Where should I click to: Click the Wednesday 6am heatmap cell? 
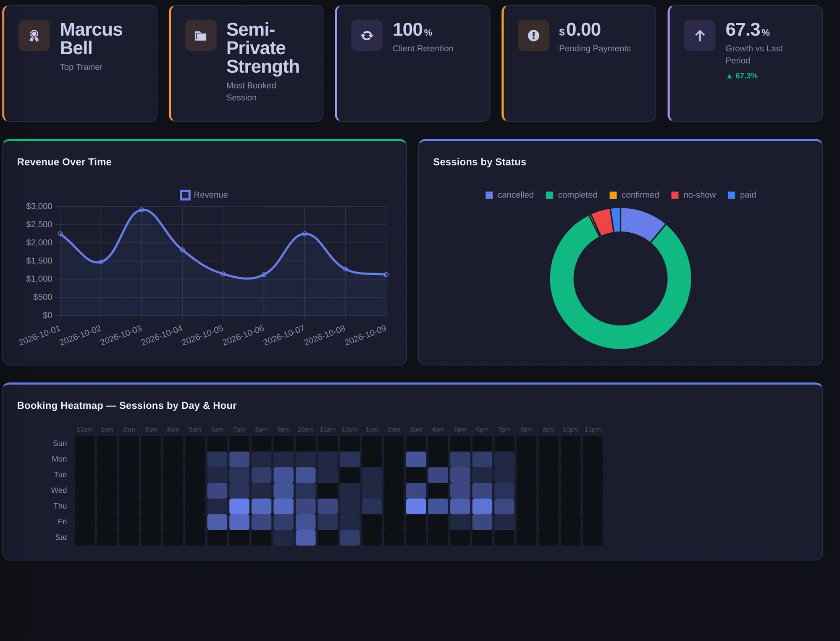click(217, 491)
